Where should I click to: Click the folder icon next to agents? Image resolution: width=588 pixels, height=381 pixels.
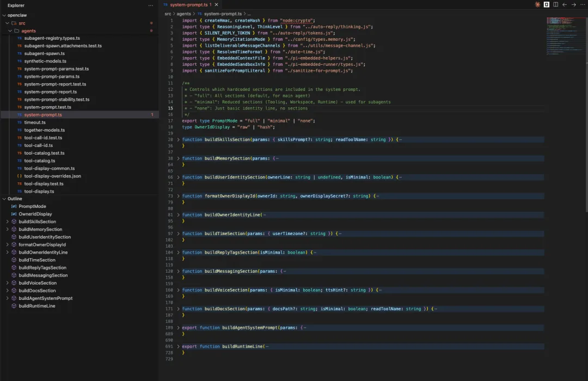[16, 30]
